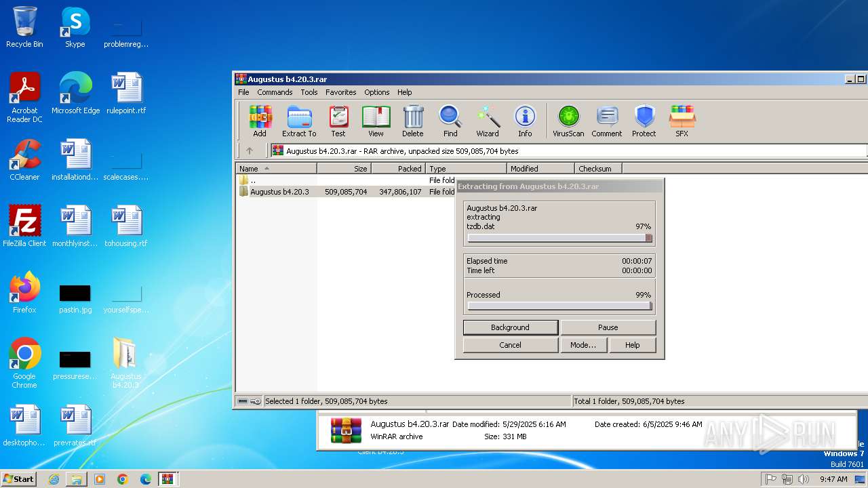Show archive Info
Screen dimensions: 868x488
525,121
